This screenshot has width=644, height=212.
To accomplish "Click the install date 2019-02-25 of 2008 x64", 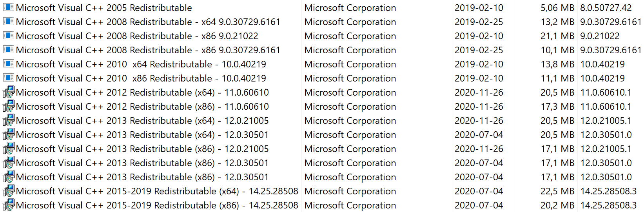I will pos(479,22).
